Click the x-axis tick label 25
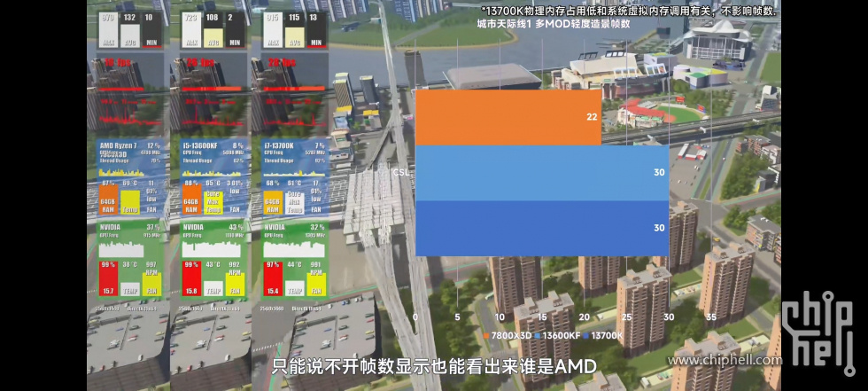This screenshot has height=391, width=868. (627, 317)
